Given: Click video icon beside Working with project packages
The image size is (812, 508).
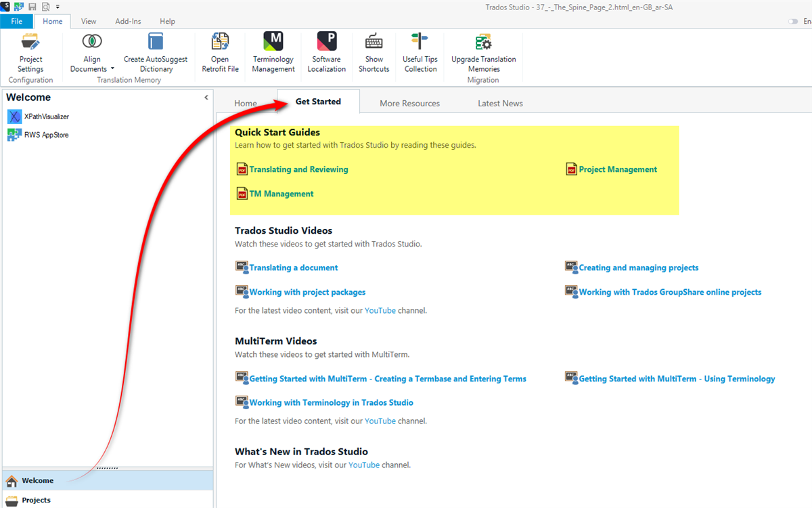Looking at the screenshot, I should pos(242,292).
